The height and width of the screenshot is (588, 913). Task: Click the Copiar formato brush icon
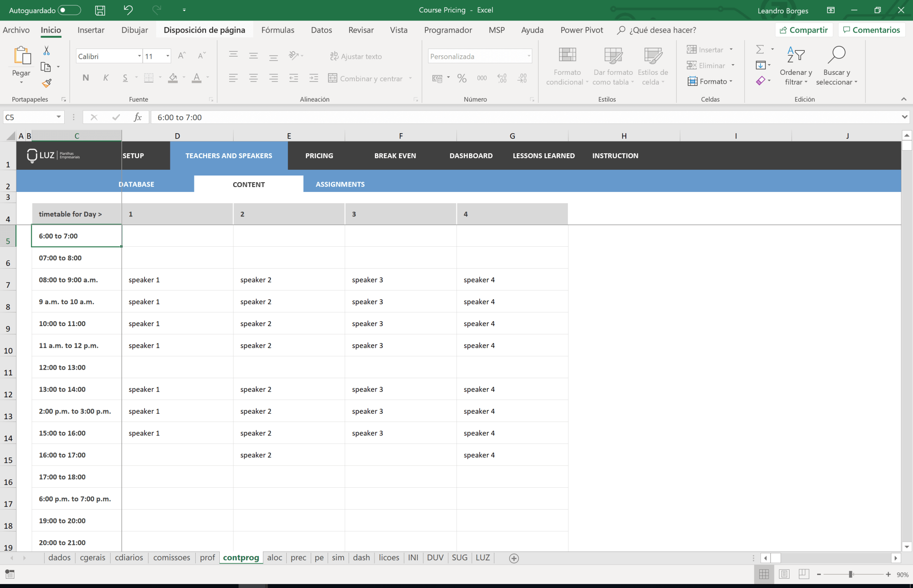pyautogui.click(x=46, y=83)
